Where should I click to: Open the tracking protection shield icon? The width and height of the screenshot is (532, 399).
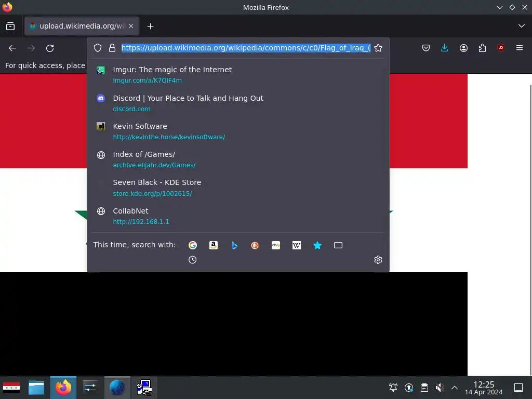pos(98,48)
